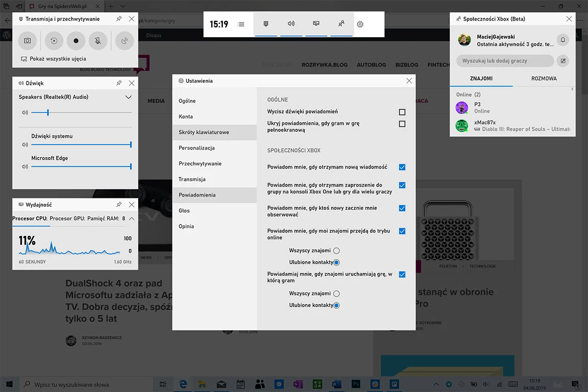Record the last moments with the replay icon
The width and height of the screenshot is (588, 392).
pyautogui.click(x=54, y=41)
